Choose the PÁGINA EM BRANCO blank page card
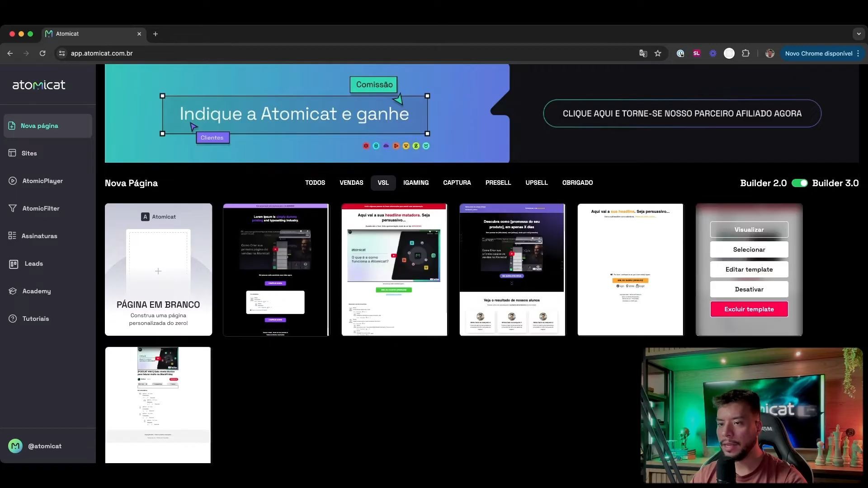 tap(158, 269)
